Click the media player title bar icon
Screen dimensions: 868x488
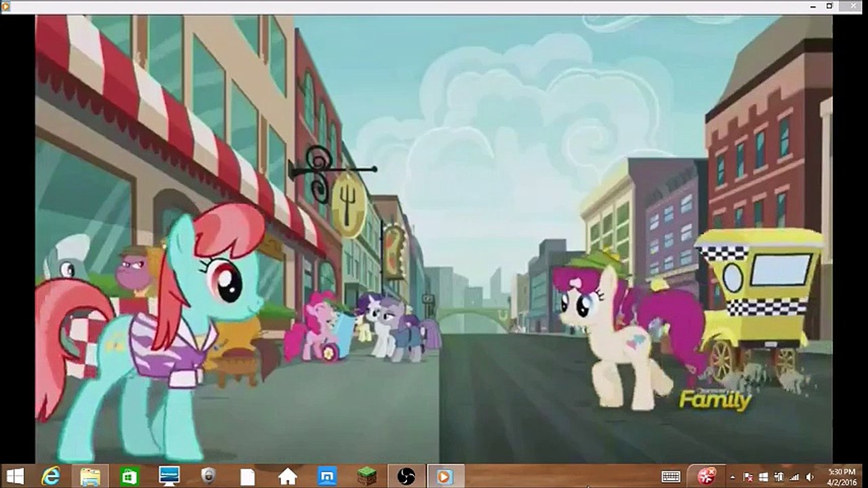6,6
